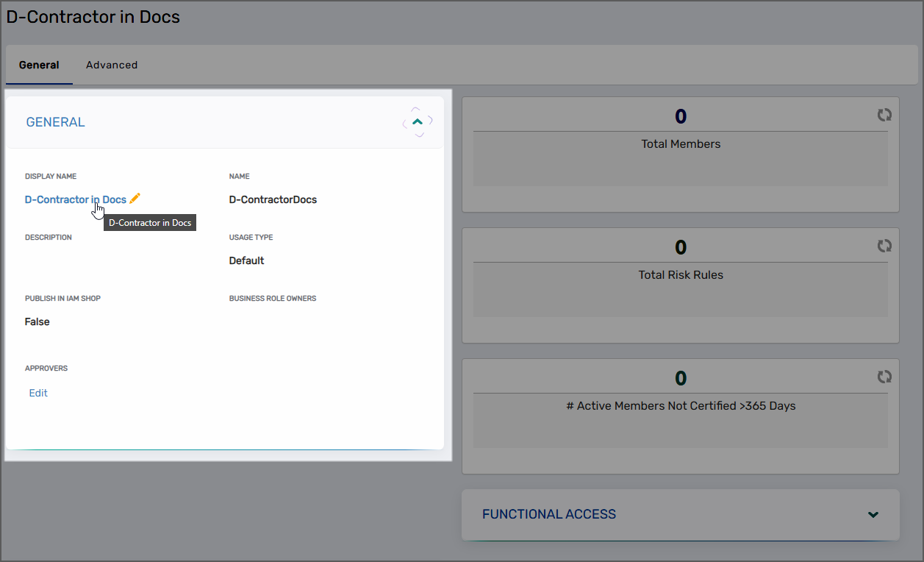
Task: Refresh the Total Risk Rules tile
Action: coord(884,246)
